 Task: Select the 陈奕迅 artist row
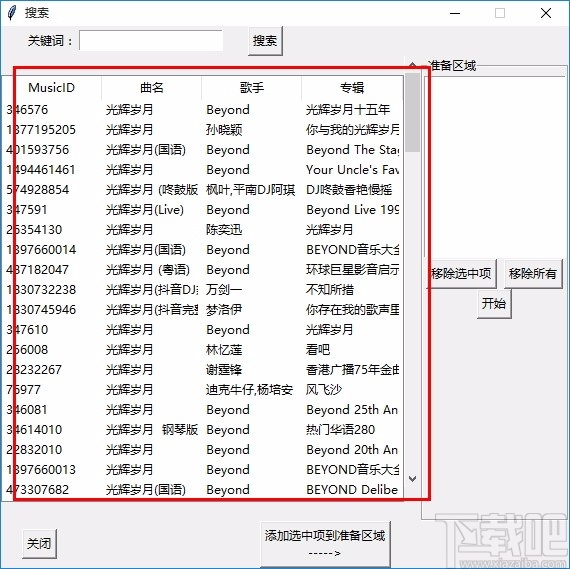coord(202,229)
